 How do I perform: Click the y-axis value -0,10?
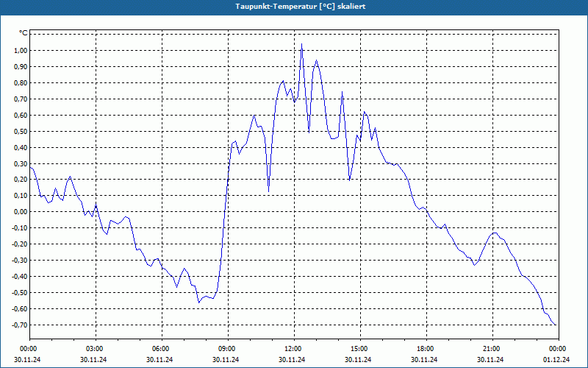pos(20,227)
